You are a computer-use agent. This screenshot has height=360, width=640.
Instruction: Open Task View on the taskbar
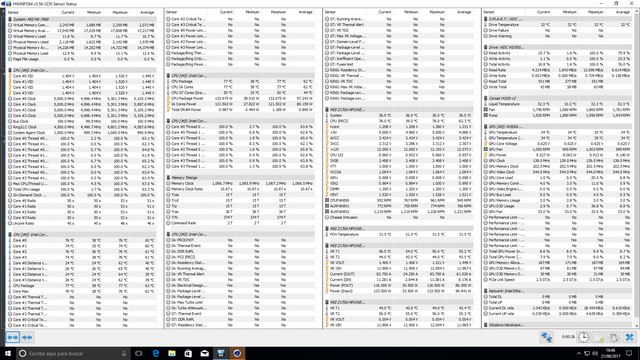tap(139, 353)
